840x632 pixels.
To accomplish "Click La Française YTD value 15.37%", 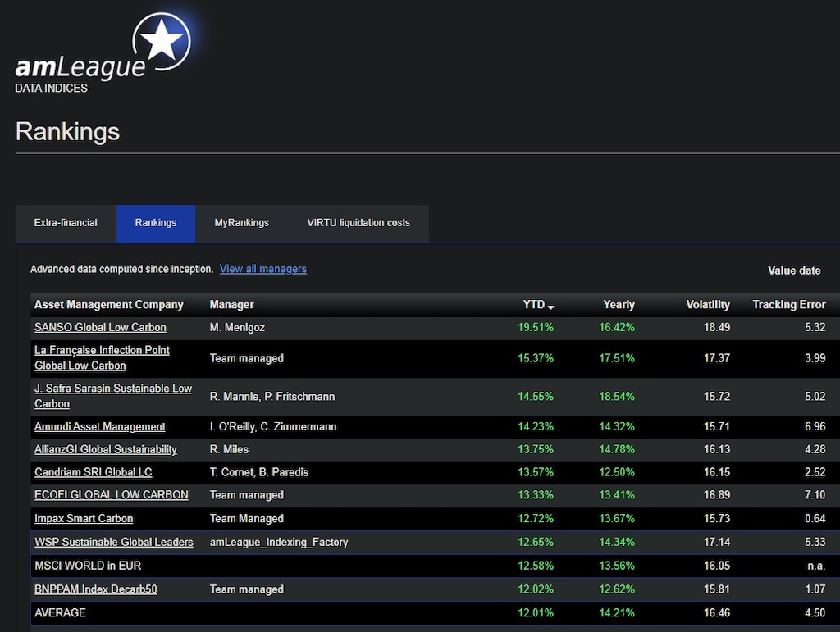I will point(536,358).
